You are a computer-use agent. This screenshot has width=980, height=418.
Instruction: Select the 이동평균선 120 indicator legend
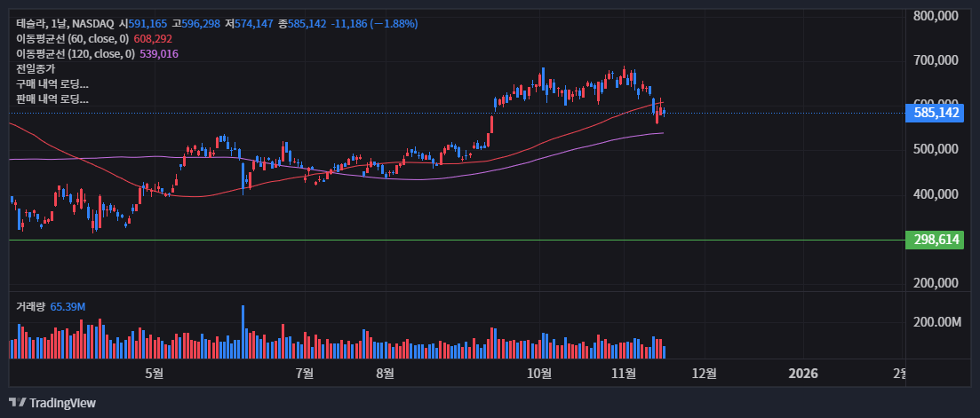click(76, 54)
